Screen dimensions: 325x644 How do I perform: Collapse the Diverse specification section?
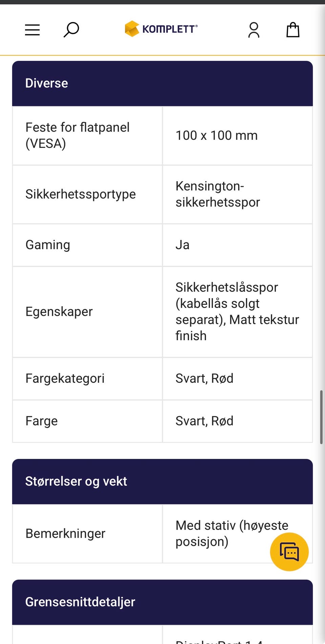coord(162,84)
